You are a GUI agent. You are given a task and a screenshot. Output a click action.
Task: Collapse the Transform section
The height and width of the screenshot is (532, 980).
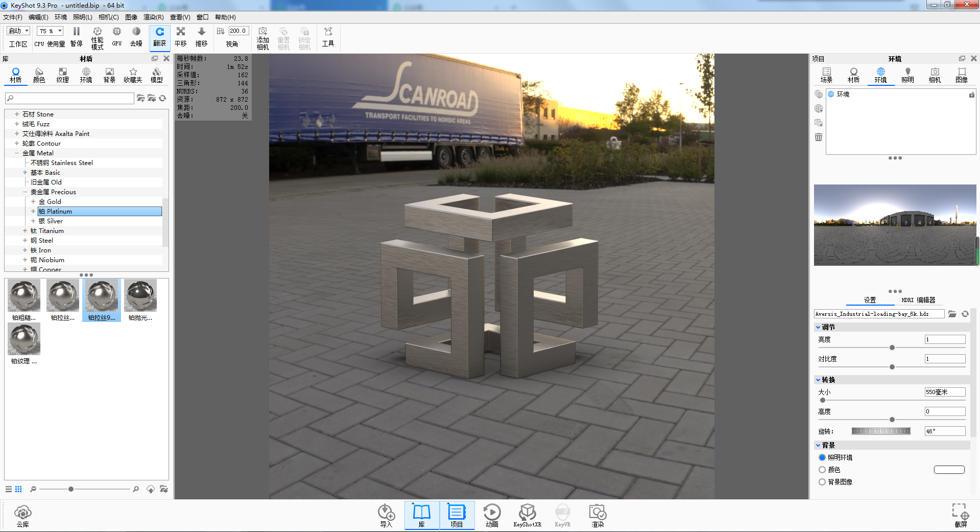coord(818,380)
